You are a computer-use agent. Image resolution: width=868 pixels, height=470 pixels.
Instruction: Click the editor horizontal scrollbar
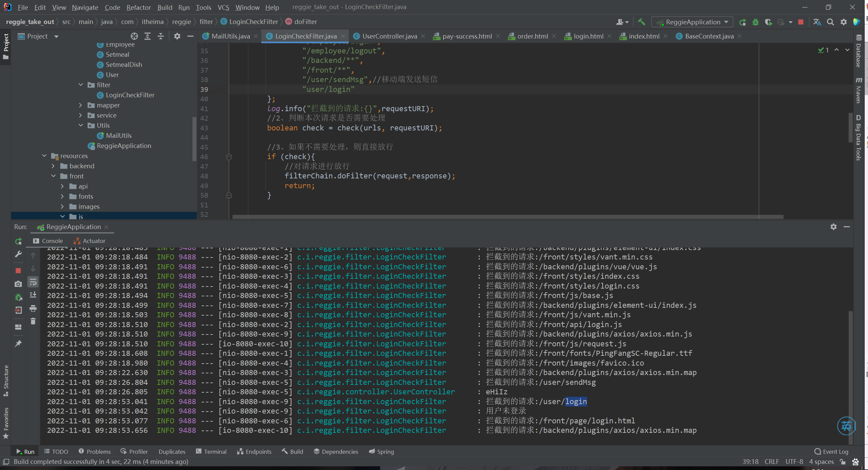pyautogui.click(x=506, y=217)
